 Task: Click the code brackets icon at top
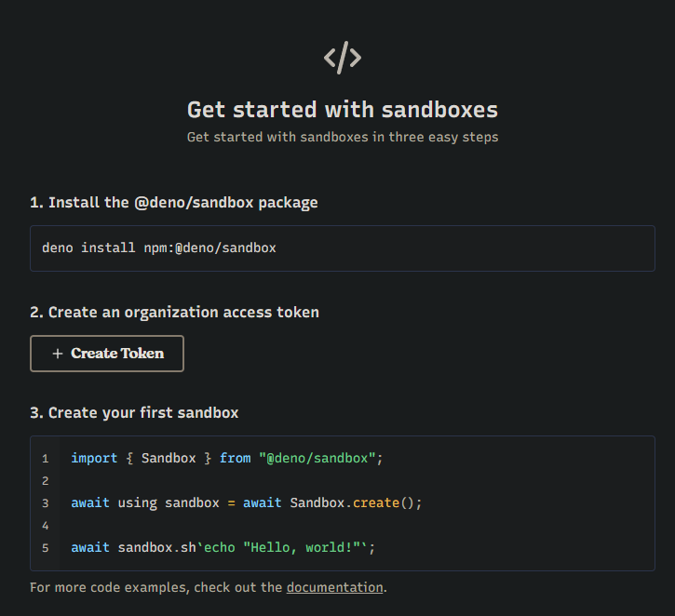342,59
